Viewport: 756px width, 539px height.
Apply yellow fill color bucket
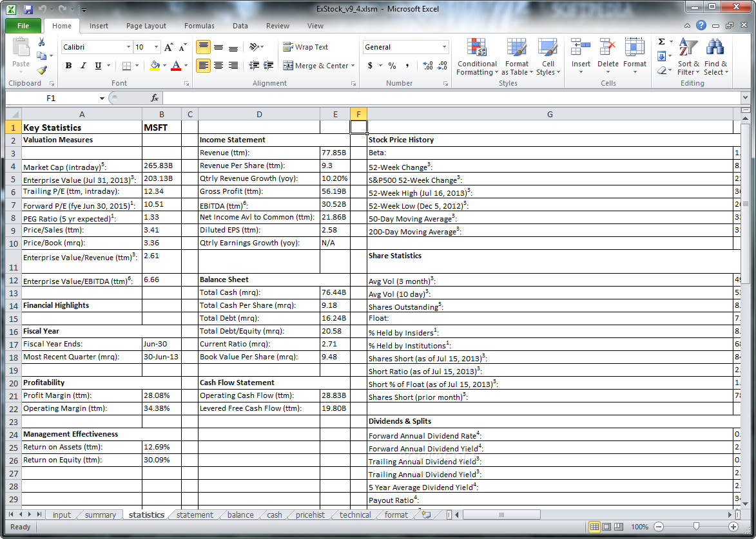(155, 66)
